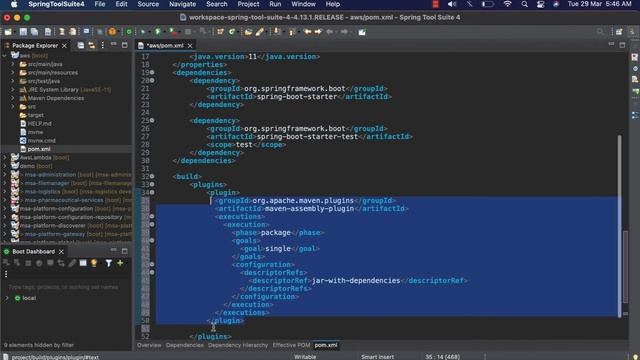
Task: Click the Open Type toolbar icon
Action: [248, 32]
